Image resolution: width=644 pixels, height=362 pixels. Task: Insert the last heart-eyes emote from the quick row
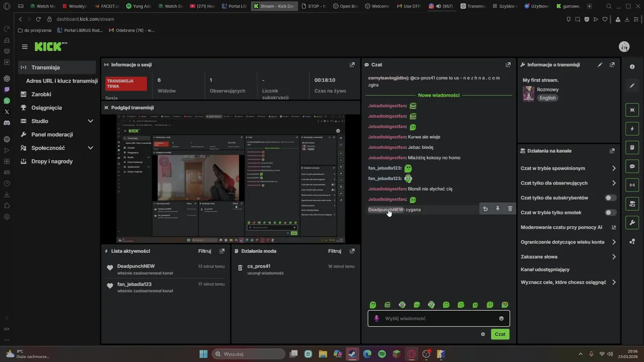tap(505, 305)
